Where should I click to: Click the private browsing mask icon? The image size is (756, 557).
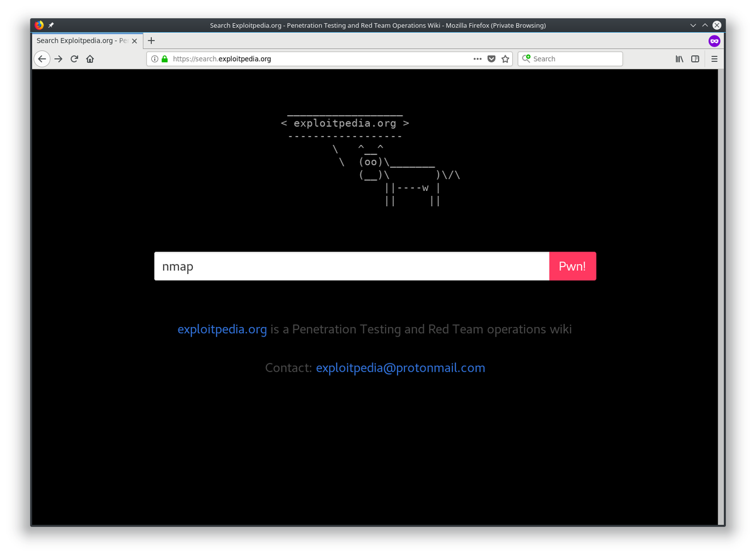pos(714,40)
